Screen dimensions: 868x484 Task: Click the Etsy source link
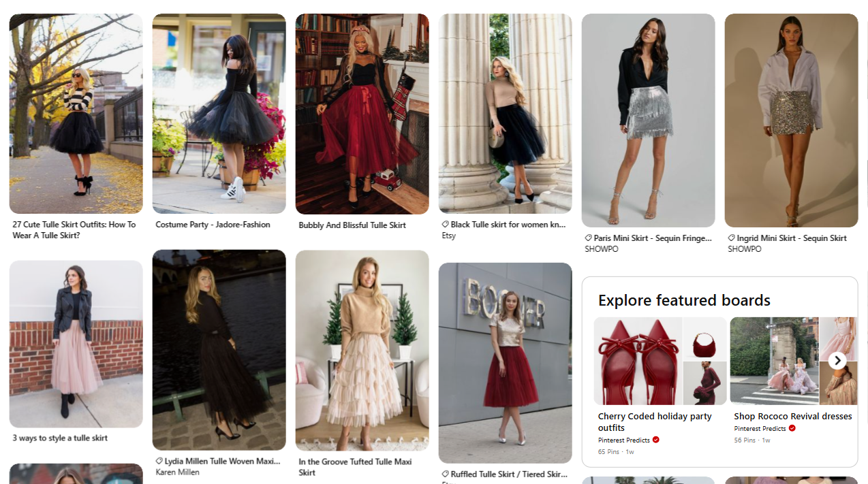(448, 236)
